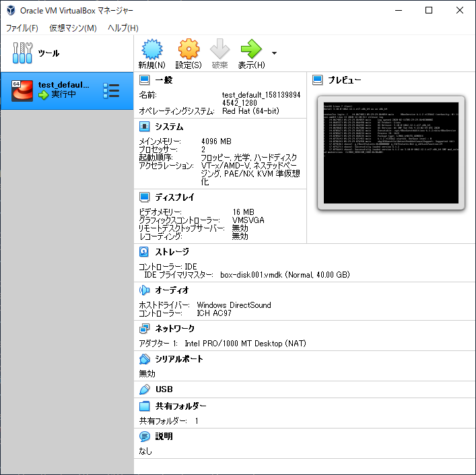
Task: Open the ヘルプ(H) menu
Action: coord(123,28)
